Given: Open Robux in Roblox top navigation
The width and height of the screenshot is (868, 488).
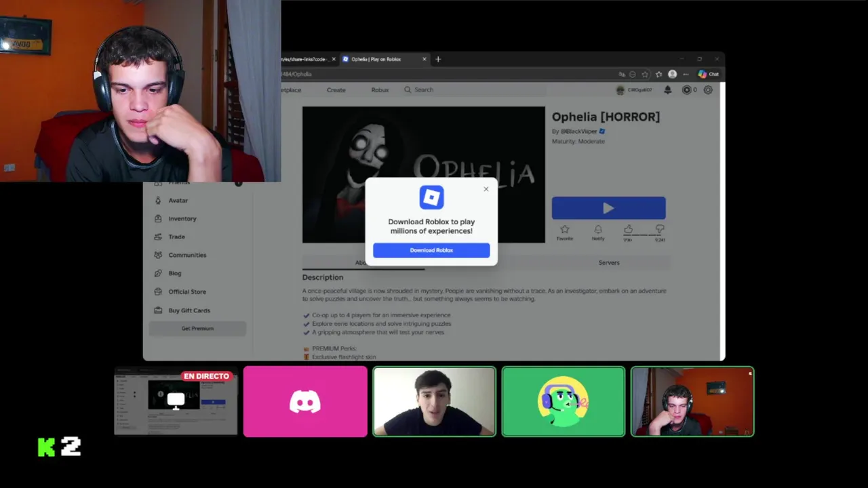Looking at the screenshot, I should (380, 90).
